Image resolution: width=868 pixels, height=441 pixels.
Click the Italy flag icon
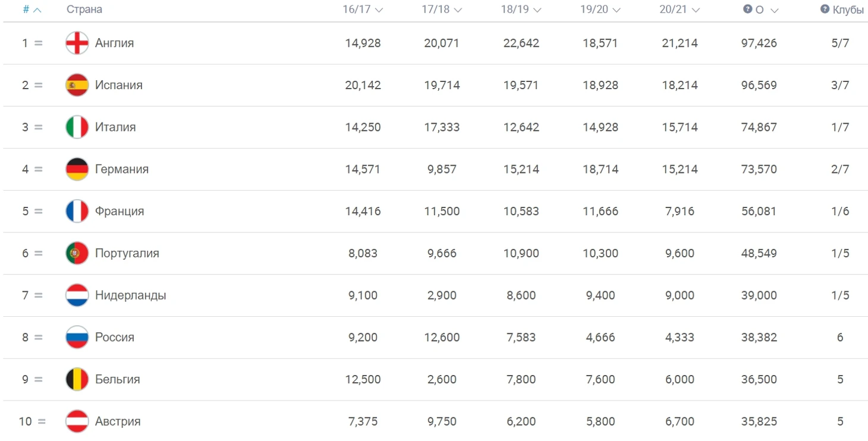click(x=77, y=127)
